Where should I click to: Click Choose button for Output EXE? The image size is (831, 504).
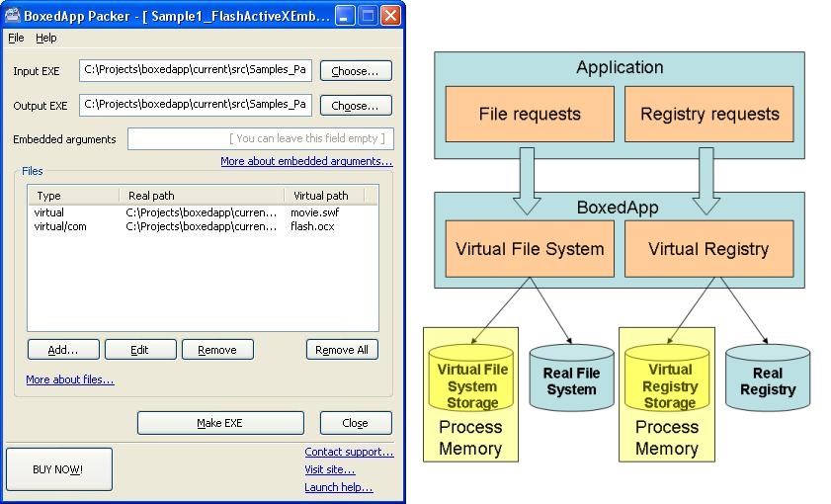click(x=355, y=106)
